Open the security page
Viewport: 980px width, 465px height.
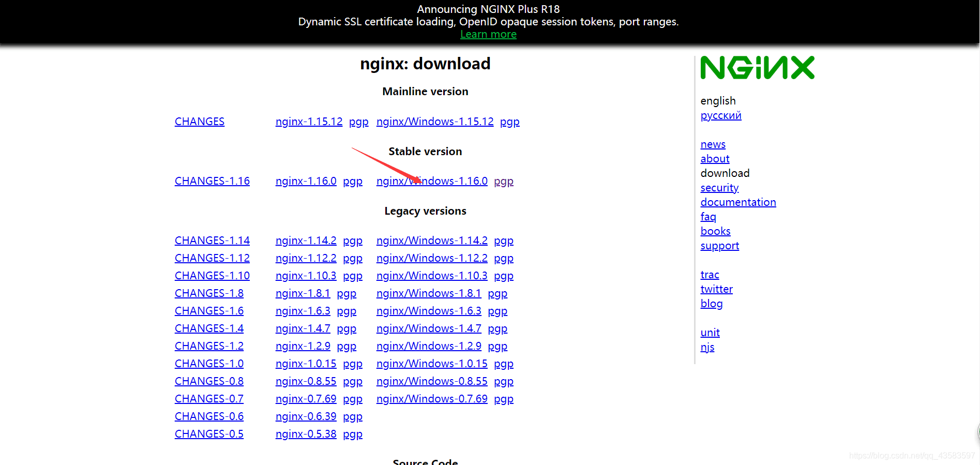point(719,188)
